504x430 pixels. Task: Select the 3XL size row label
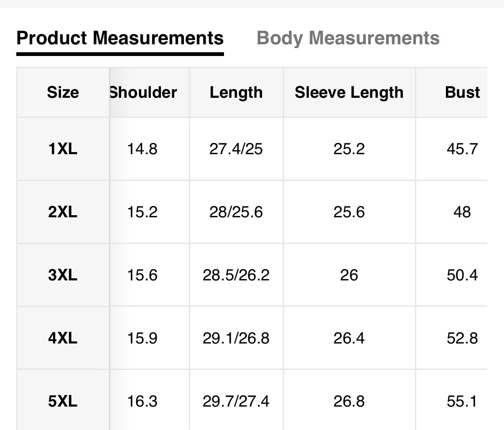pos(63,275)
